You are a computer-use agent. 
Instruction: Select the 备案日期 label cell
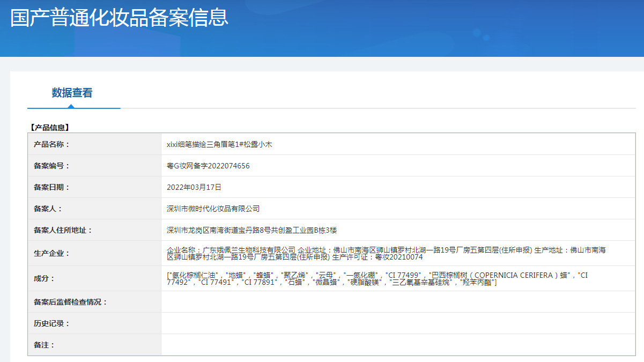pos(94,187)
